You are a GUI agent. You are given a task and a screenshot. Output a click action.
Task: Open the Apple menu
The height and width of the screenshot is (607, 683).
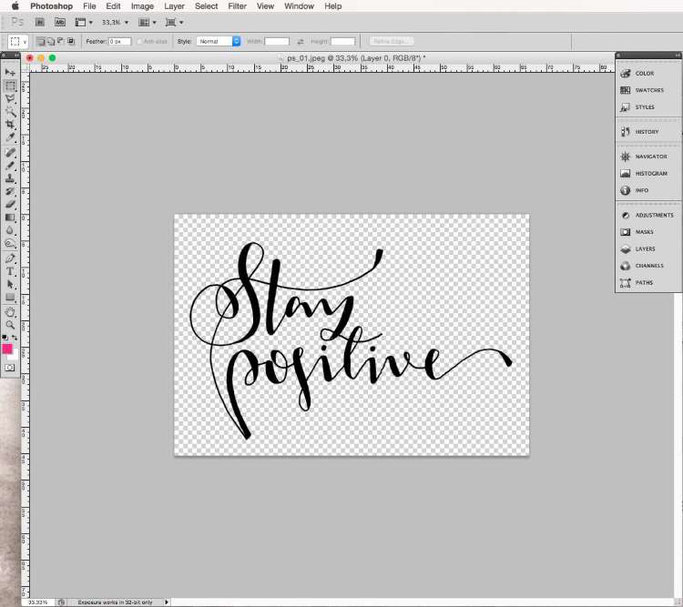click(x=15, y=6)
